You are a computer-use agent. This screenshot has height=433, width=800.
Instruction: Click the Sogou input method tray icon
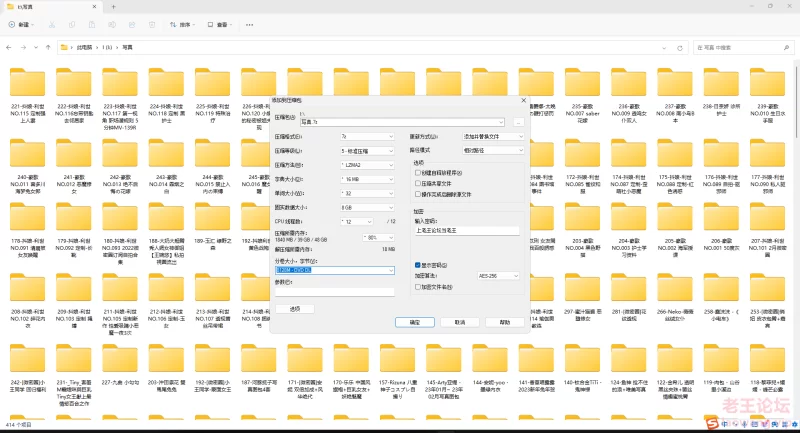[712, 423]
